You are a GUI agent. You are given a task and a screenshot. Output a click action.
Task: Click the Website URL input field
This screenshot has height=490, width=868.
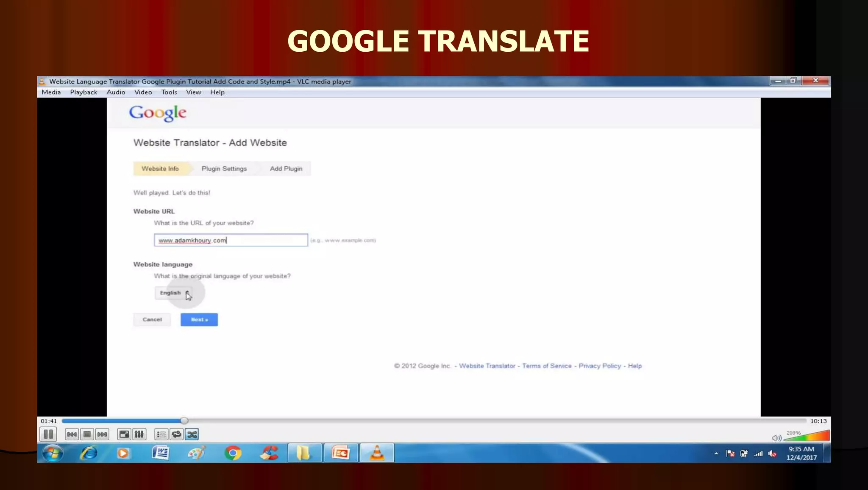[x=231, y=240]
